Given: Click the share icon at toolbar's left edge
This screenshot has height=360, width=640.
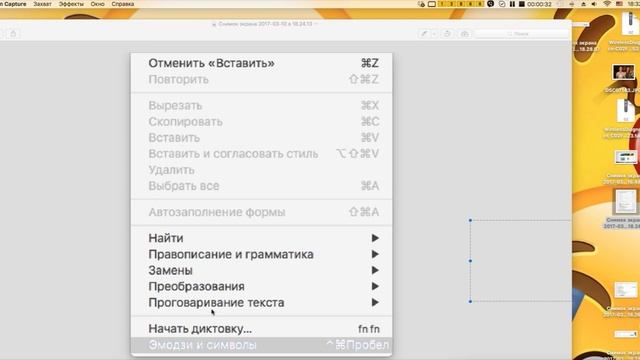Looking at the screenshot, I should (x=13, y=34).
